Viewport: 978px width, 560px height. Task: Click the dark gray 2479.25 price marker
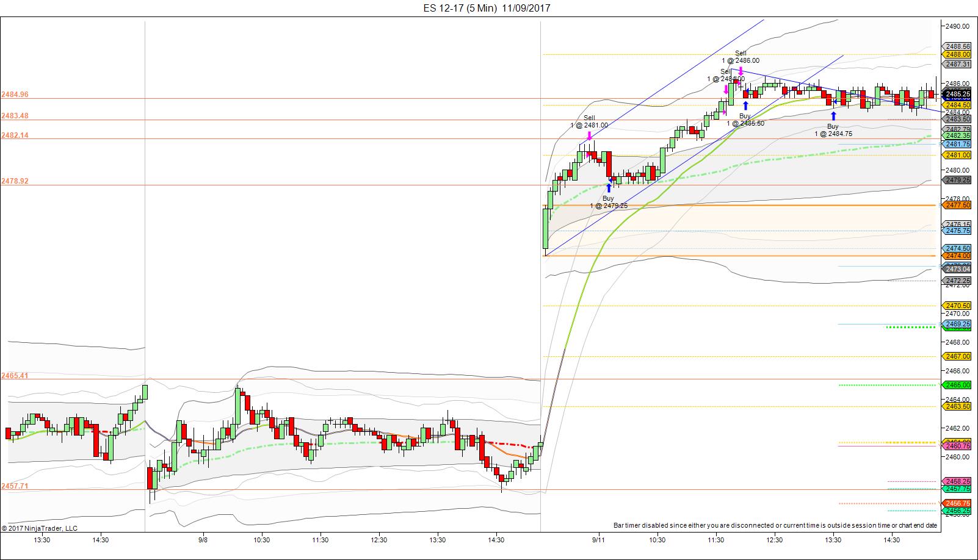click(957, 180)
